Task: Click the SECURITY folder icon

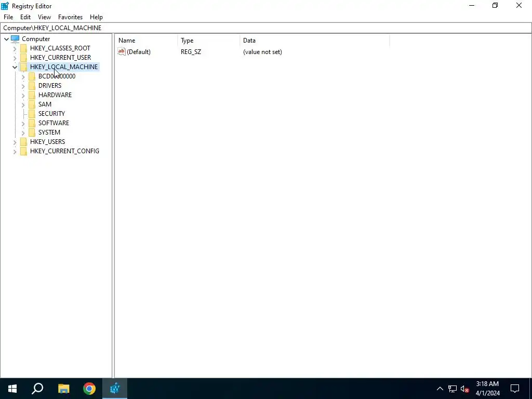Action: pos(32,113)
